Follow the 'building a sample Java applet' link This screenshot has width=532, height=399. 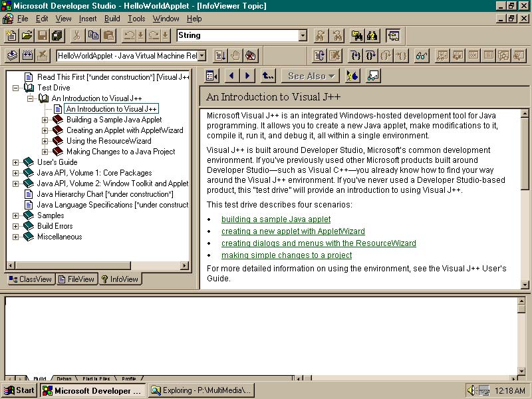[x=276, y=219]
